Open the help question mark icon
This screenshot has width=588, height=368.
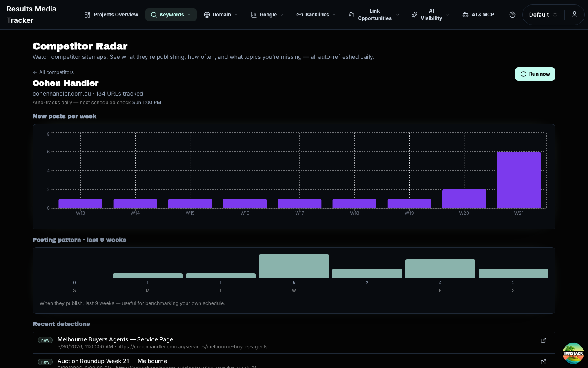point(512,15)
